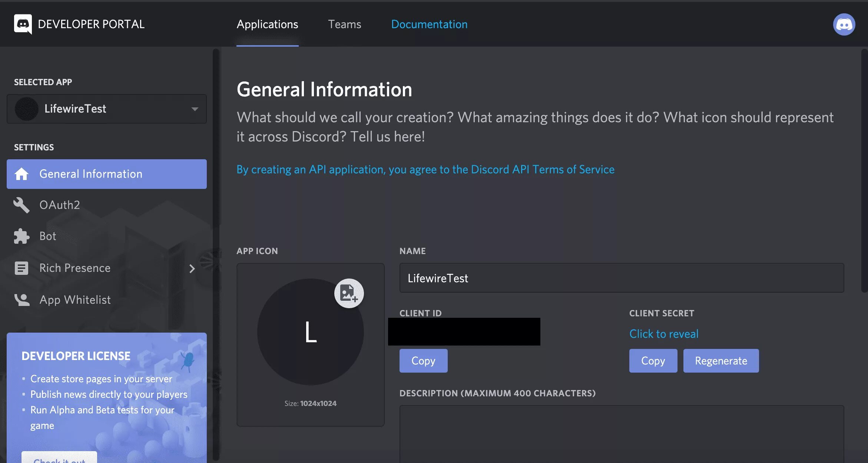Click the upload image icon on app icon
The image size is (868, 463).
pos(349,293)
